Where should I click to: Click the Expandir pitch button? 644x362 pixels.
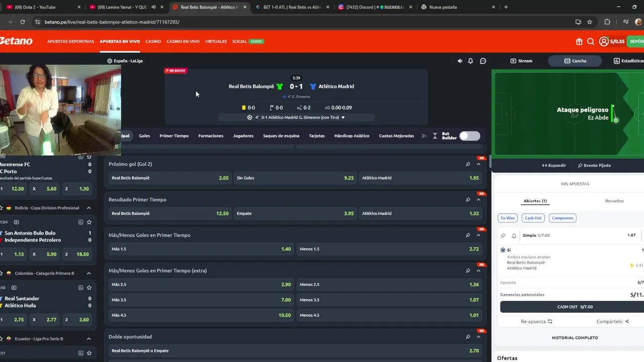554,165
